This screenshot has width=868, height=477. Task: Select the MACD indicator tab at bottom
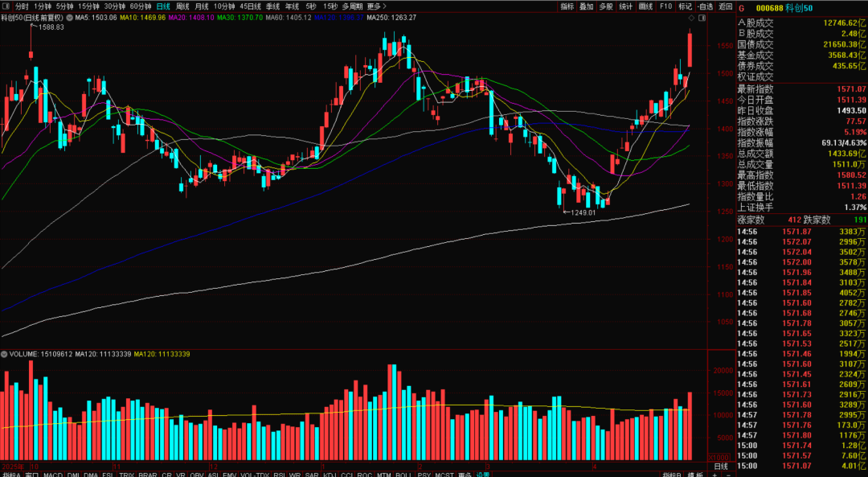(x=53, y=474)
